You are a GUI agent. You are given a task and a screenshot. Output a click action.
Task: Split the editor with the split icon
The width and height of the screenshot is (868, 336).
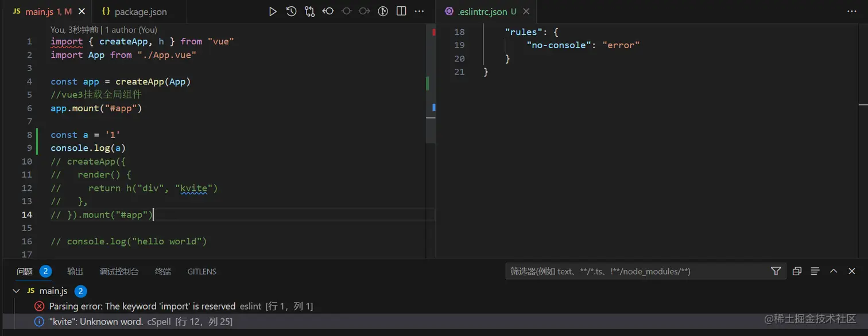(401, 11)
